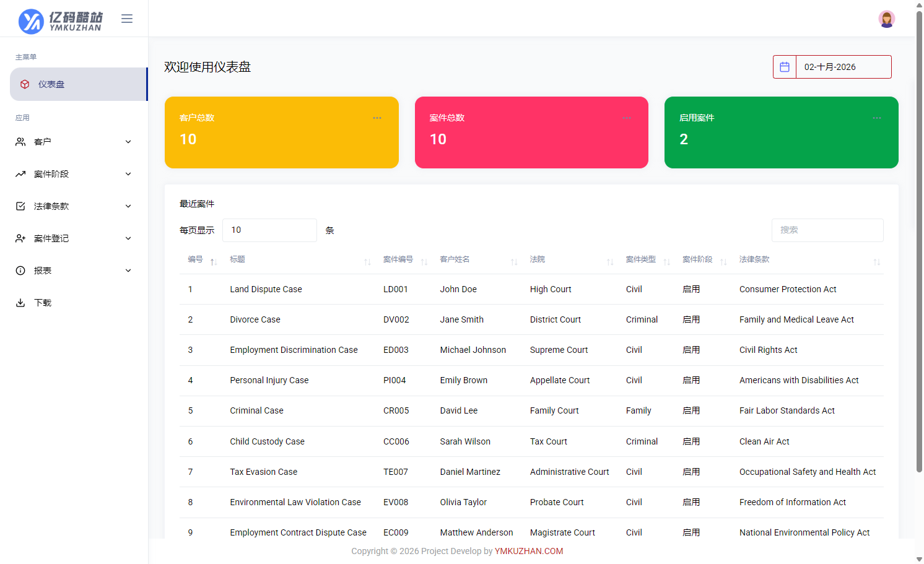Sort table by 案件编号 column arrows
This screenshot has height=564, width=924.
click(x=424, y=262)
